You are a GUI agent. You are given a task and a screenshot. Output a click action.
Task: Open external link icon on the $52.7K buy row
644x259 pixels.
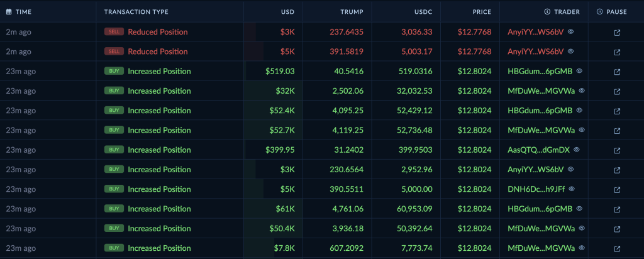(x=617, y=131)
